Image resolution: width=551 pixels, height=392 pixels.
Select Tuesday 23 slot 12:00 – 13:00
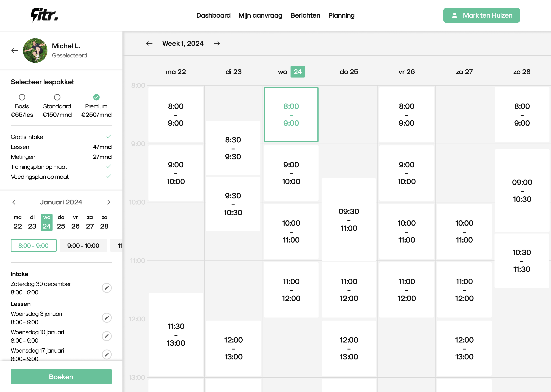coord(234,348)
